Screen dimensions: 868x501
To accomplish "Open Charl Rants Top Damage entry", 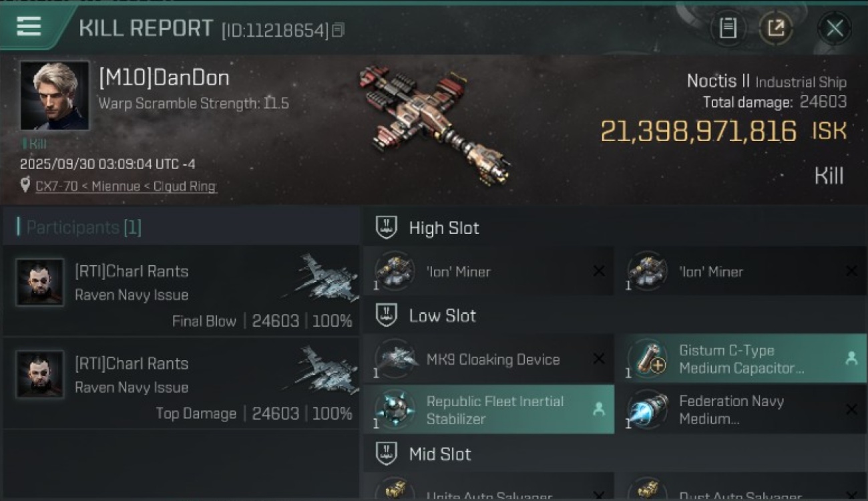I will [x=182, y=383].
